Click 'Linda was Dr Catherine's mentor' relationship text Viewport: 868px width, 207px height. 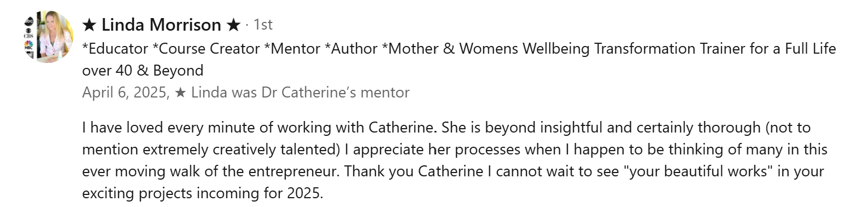pyautogui.click(x=300, y=93)
